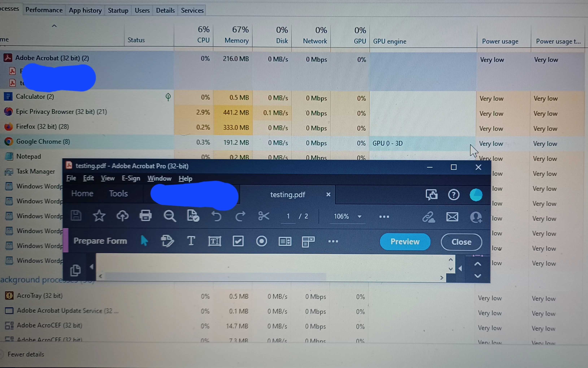Select the radio button form tool

pyautogui.click(x=262, y=241)
